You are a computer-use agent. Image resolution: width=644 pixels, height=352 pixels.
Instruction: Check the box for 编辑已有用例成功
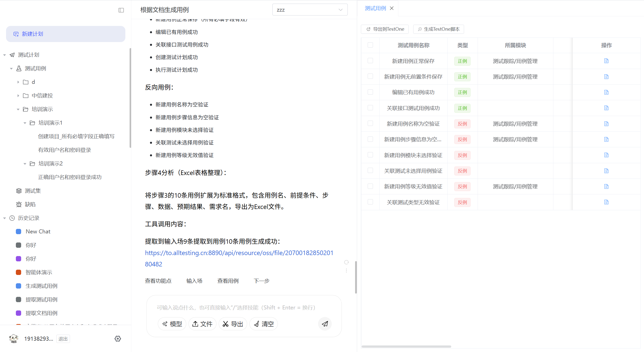370,92
